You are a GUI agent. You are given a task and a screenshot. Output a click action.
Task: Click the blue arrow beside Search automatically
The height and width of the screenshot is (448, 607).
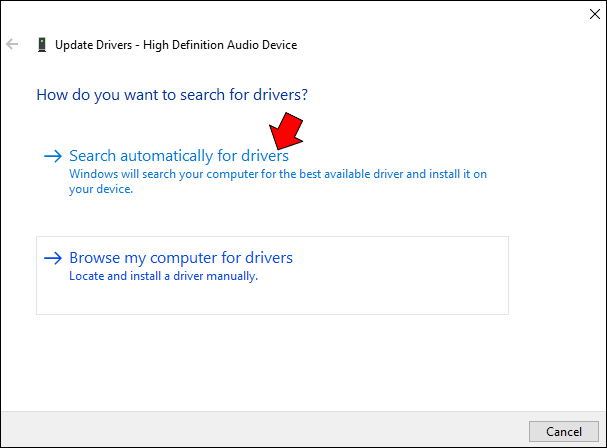tap(53, 156)
